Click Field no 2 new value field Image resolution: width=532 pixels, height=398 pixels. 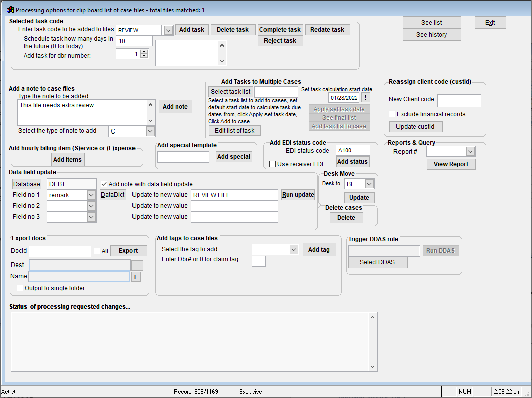[x=234, y=206]
